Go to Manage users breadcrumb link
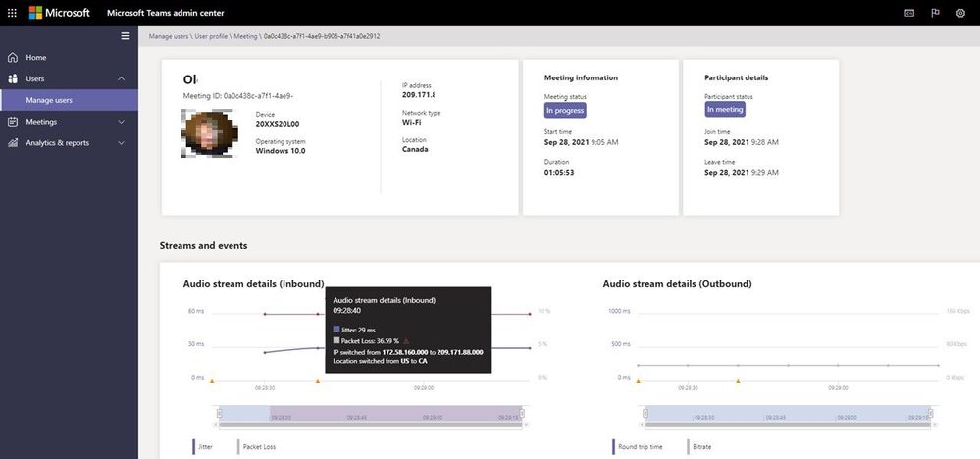 [x=168, y=37]
